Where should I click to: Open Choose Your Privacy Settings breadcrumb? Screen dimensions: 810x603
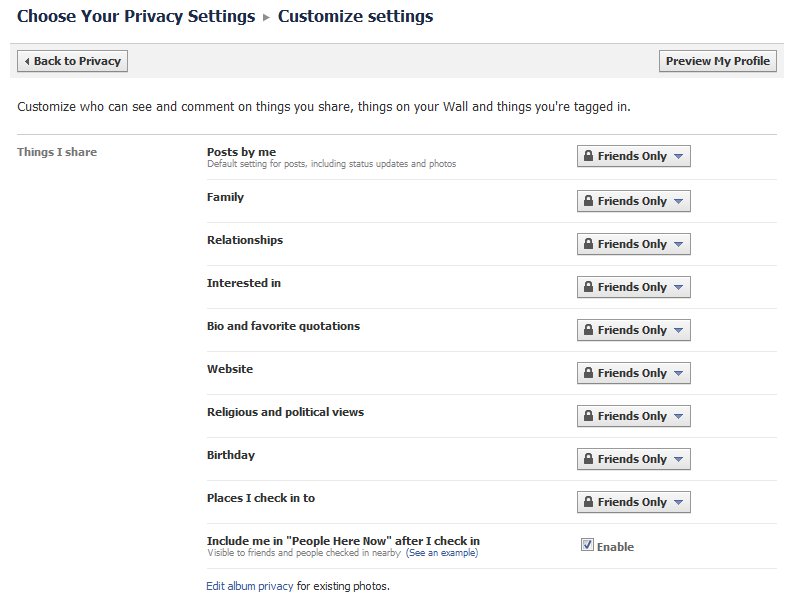click(136, 17)
